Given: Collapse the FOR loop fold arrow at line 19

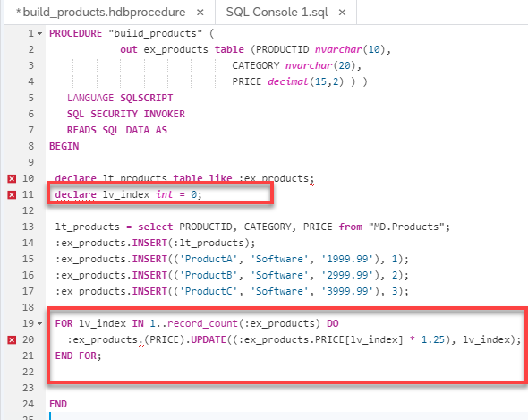Looking at the screenshot, I should click(x=39, y=323).
